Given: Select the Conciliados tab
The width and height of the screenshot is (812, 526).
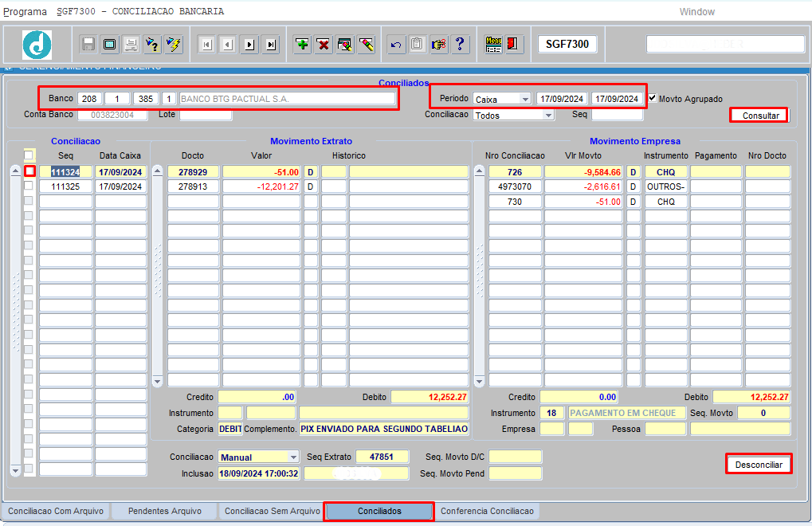Looking at the screenshot, I should tap(379, 511).
